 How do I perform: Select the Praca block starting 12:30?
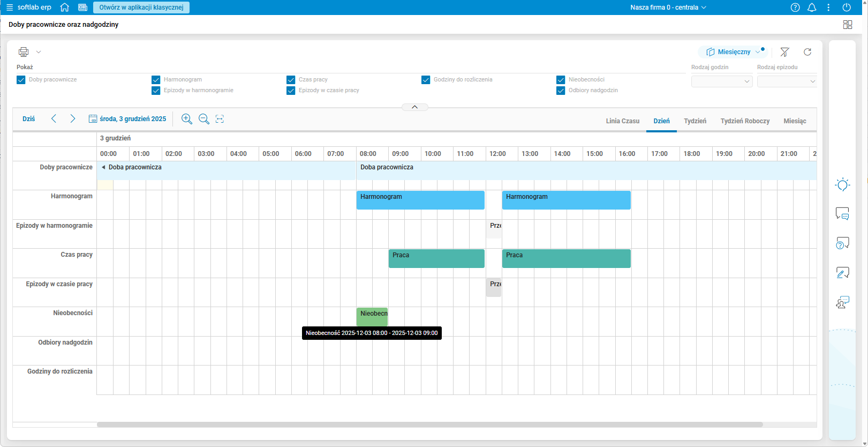[x=566, y=258]
